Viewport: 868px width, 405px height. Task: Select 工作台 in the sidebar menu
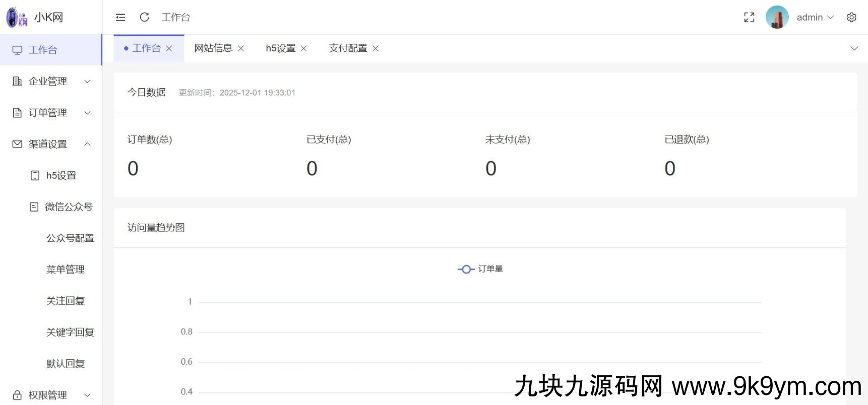pos(51,50)
